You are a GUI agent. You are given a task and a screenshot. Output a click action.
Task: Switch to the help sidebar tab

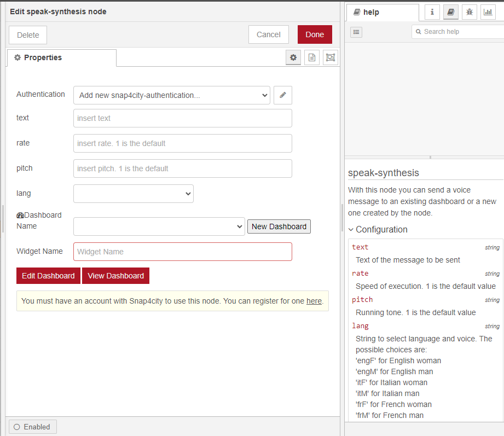[383, 12]
